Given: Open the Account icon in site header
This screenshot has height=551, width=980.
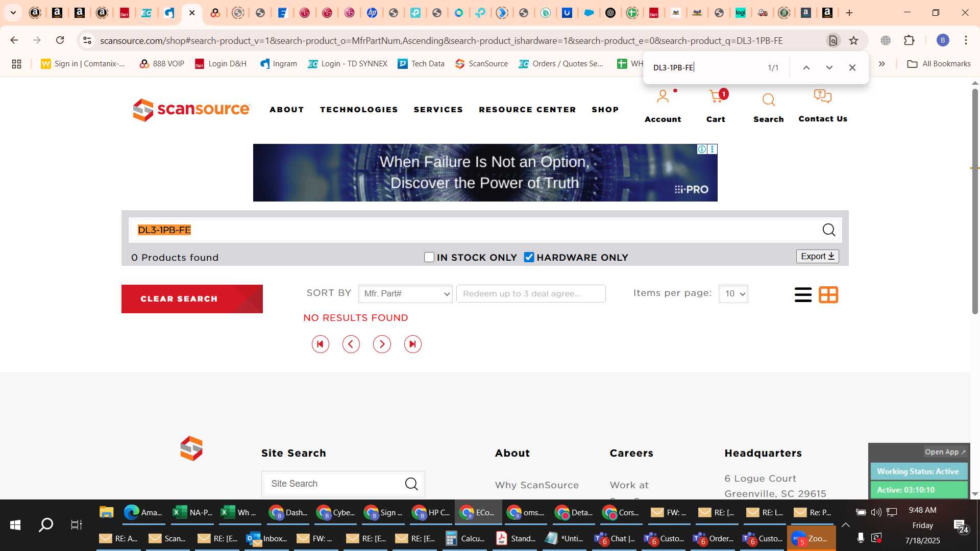Looking at the screenshot, I should tap(663, 97).
